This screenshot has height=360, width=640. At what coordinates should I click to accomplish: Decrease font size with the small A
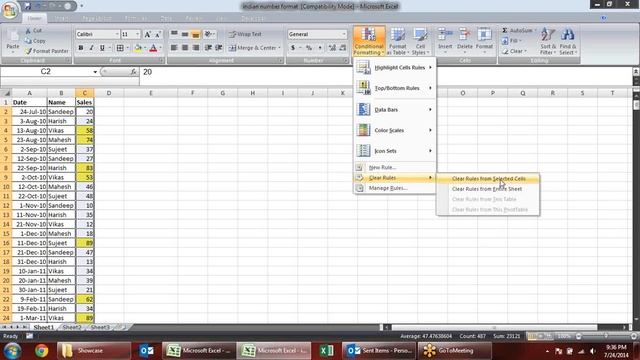[x=158, y=34]
